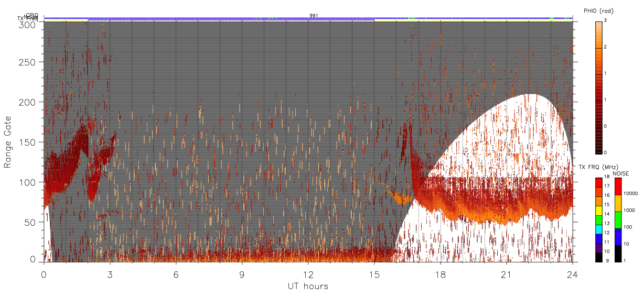Select the 'PHI0 (rad)' colorbar title
Viewport: 644px width, 297px height.
point(598,10)
